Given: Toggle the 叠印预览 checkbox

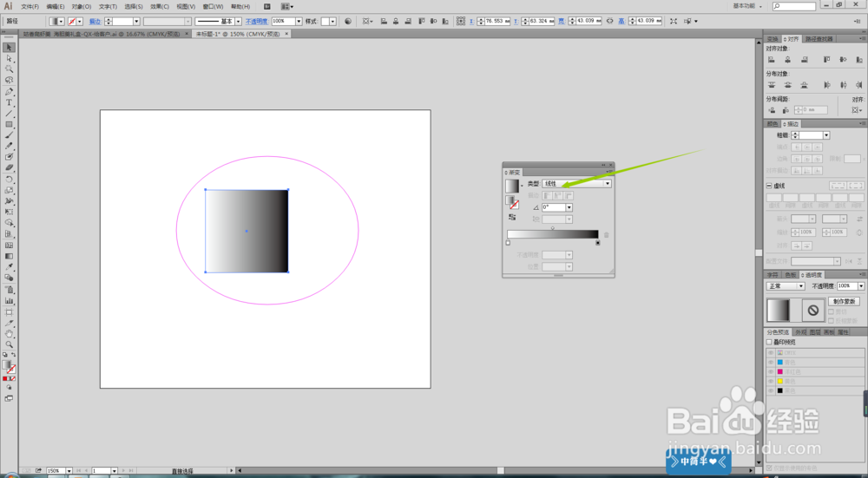Looking at the screenshot, I should (x=769, y=343).
